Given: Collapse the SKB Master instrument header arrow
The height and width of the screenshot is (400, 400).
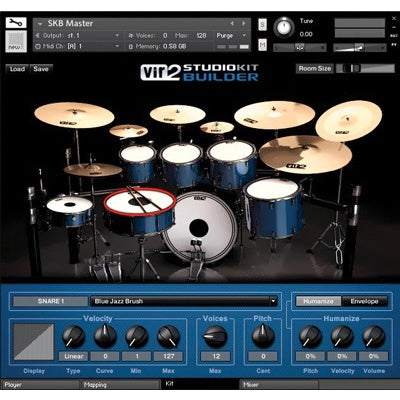Looking at the screenshot, I should [x=40, y=24].
